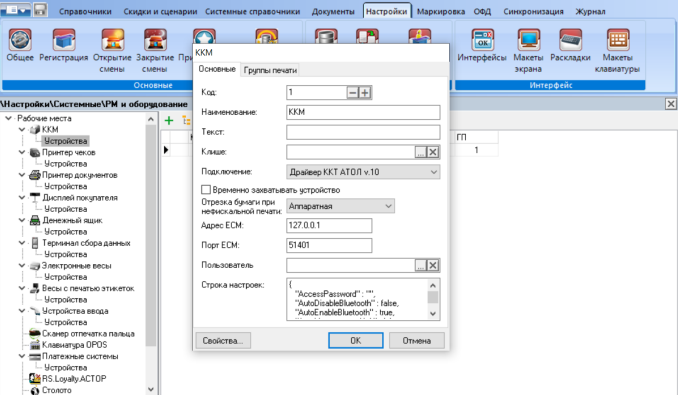Click Платежные системы icon
This screenshot has height=395, width=679.
coord(35,356)
